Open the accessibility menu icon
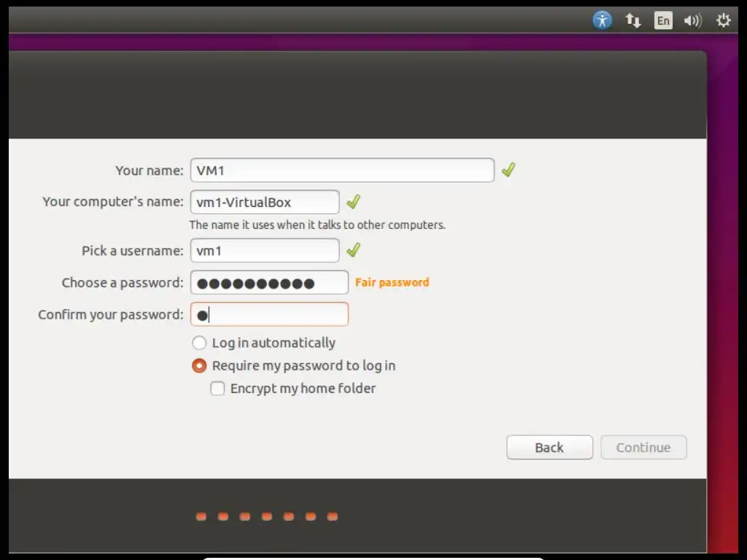 tap(602, 20)
